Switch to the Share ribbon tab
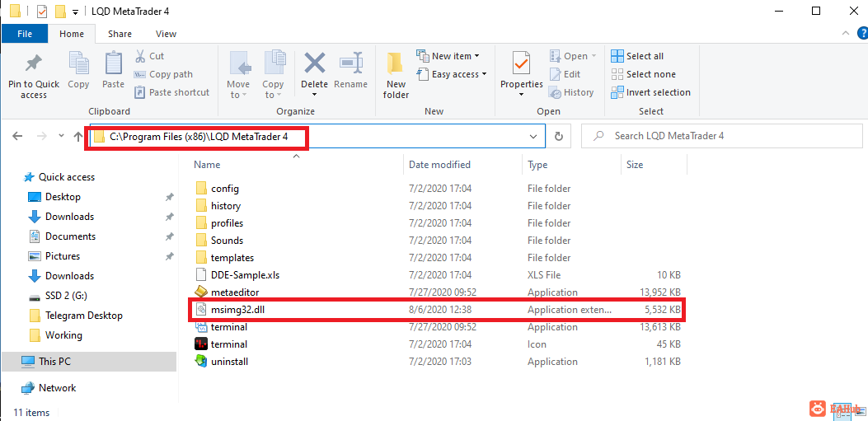Image resolution: width=868 pixels, height=421 pixels. click(120, 34)
